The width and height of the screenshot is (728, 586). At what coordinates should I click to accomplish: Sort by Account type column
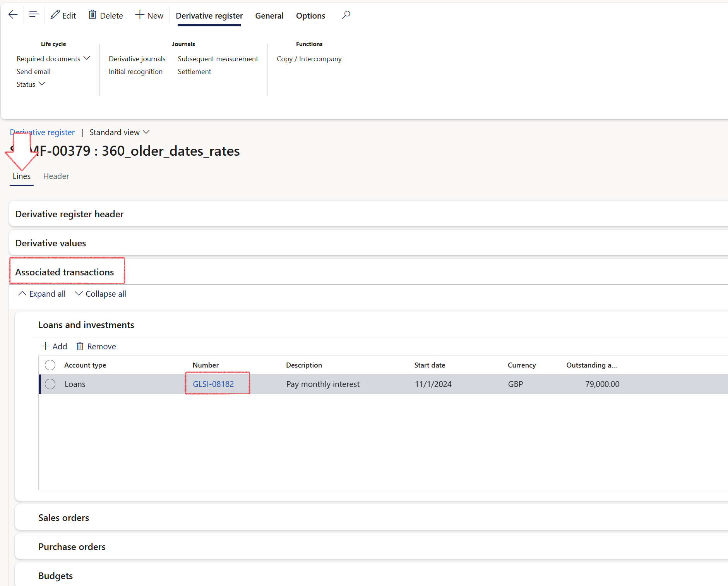[x=85, y=365]
